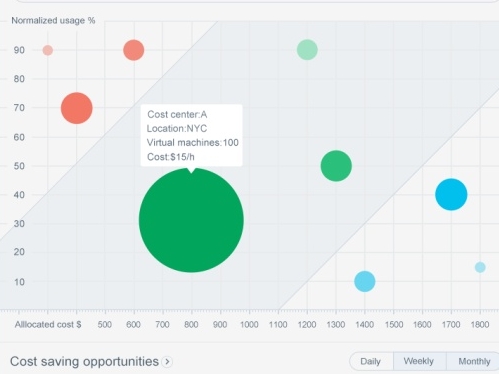Click the large red bubble at 70% usage

point(77,108)
